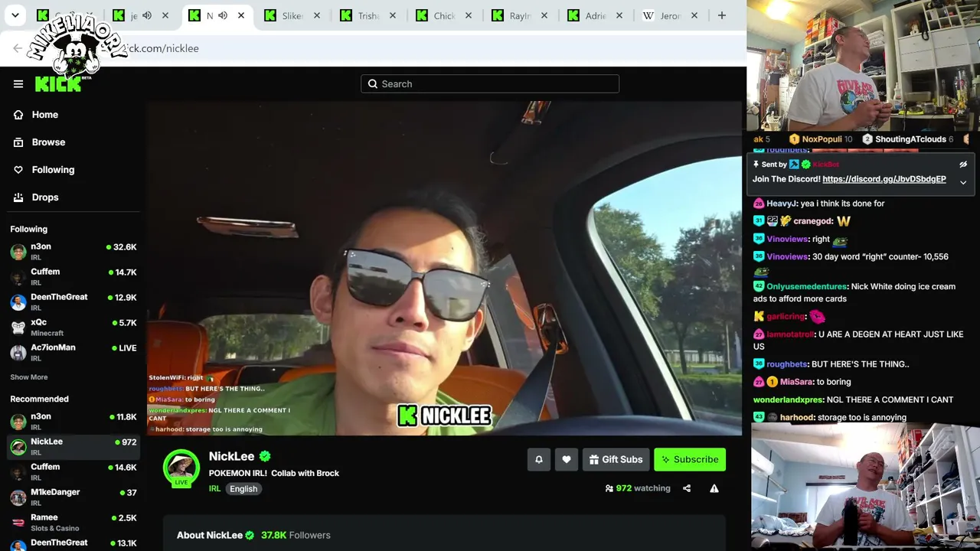Close the Sliker tab

pos(317,15)
